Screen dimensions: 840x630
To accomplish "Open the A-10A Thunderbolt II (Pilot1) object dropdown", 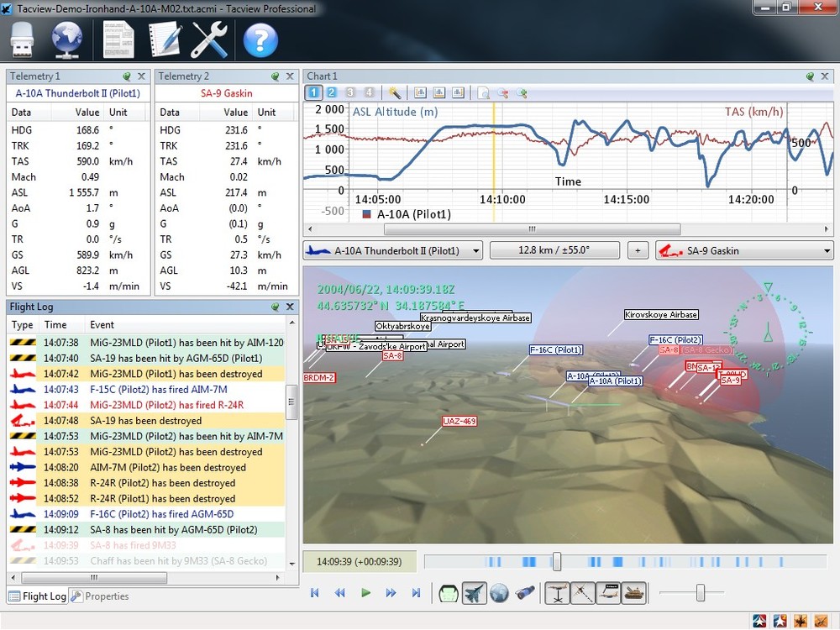I will (392, 250).
